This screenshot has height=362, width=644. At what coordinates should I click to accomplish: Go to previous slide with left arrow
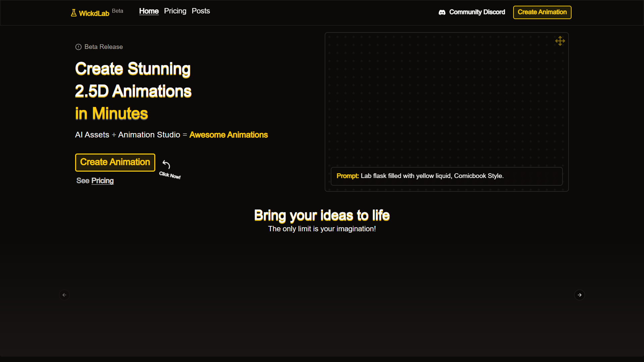tap(64, 295)
